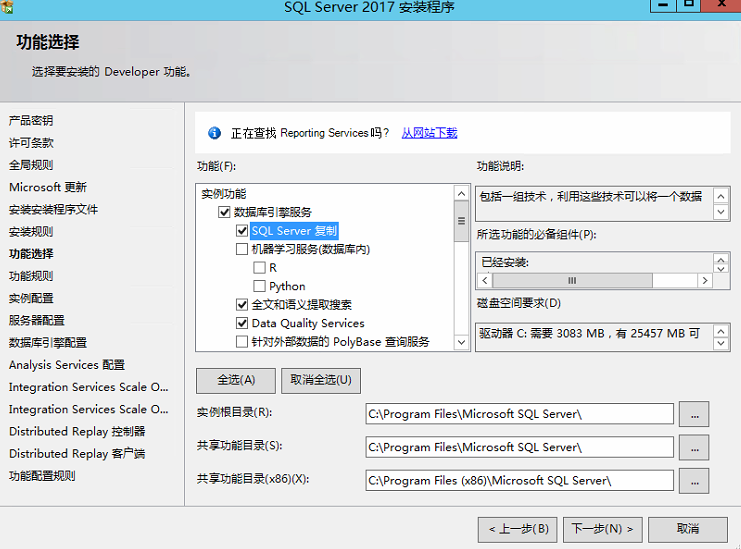Image resolution: width=741 pixels, height=549 pixels.
Task: Click the 功能说明 box down arrow
Action: coord(721,212)
